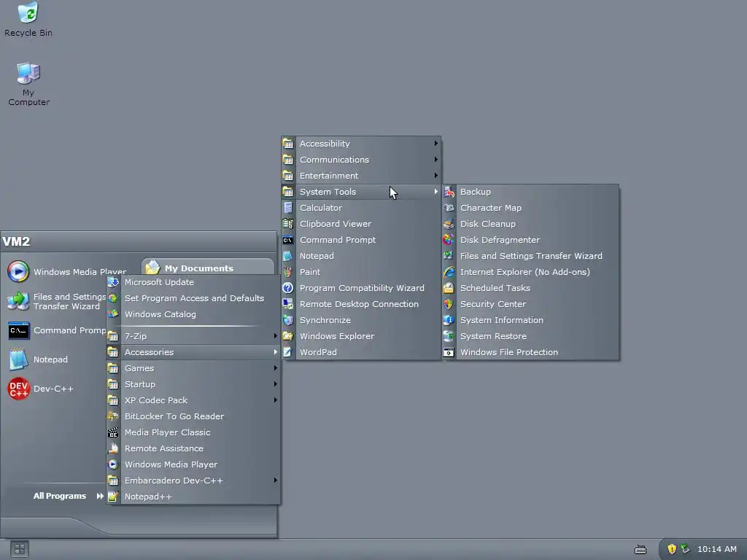747x560 pixels.
Task: Click the Program Compatibility Wizard icon
Action: point(287,288)
